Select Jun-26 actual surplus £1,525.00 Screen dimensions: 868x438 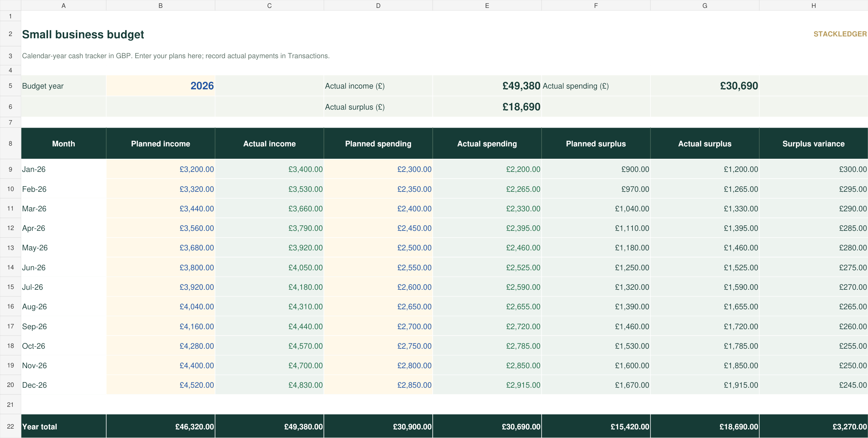tap(705, 268)
